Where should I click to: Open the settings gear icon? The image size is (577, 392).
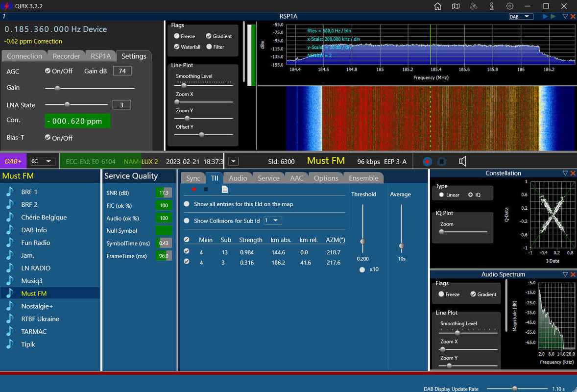pos(510,6)
